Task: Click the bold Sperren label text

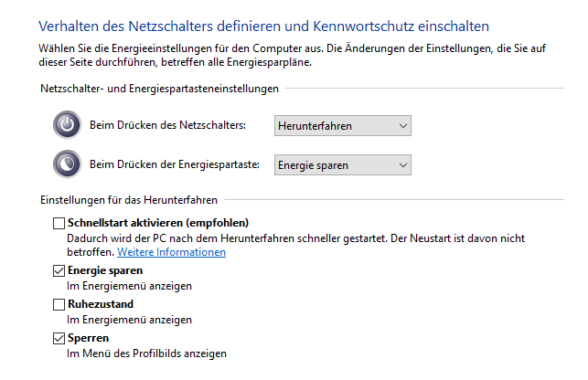Action: coord(88,338)
